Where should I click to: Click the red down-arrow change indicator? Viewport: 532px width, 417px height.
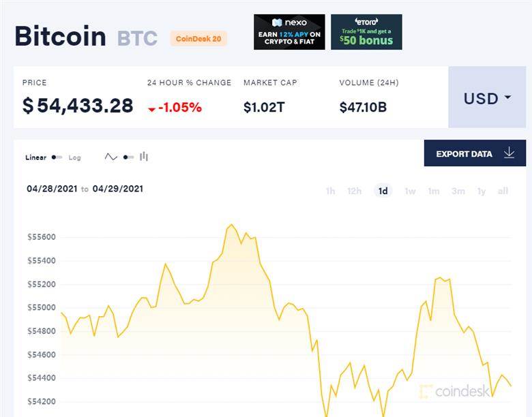coord(151,109)
